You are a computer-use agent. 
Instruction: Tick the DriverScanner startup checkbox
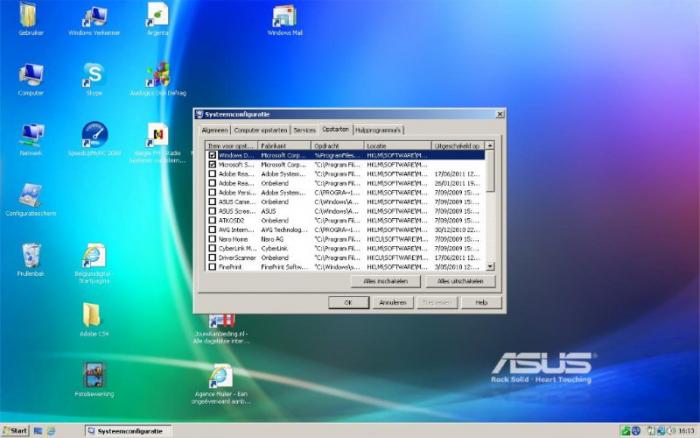(x=211, y=258)
